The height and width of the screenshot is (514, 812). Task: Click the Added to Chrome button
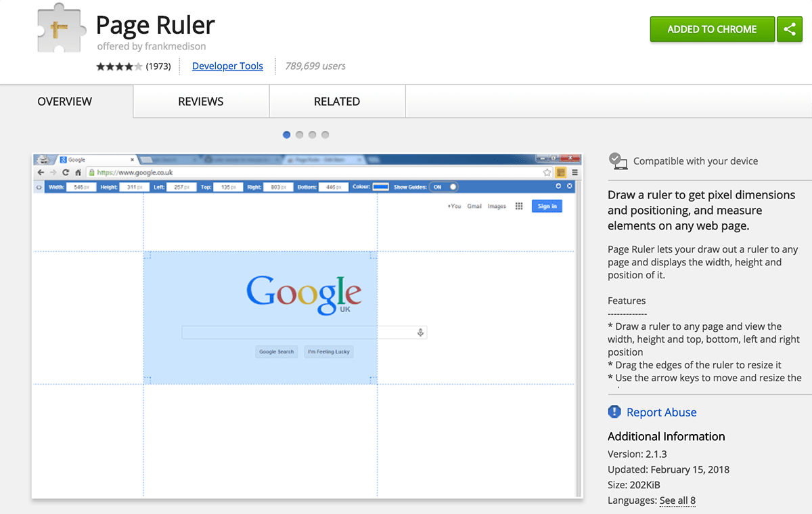(712, 29)
